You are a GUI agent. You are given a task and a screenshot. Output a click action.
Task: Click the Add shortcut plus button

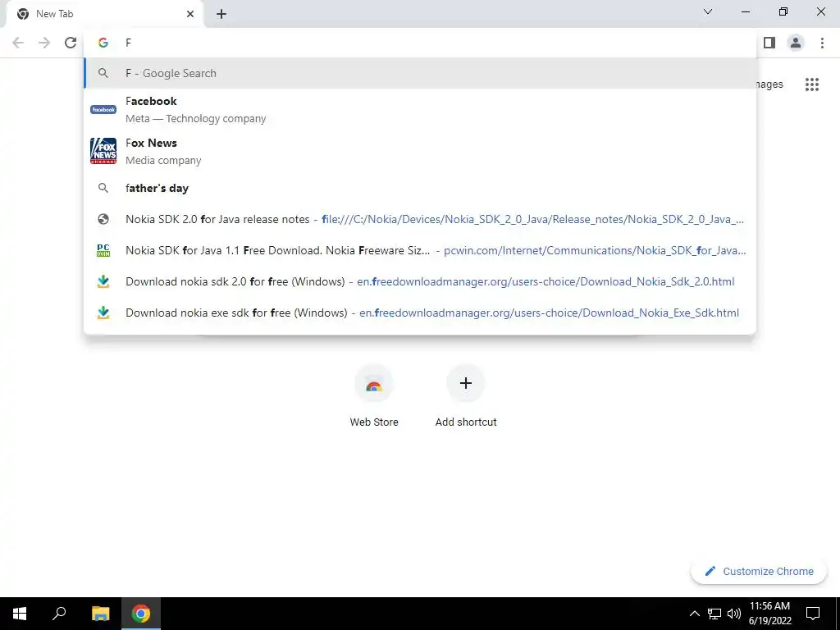click(x=466, y=384)
